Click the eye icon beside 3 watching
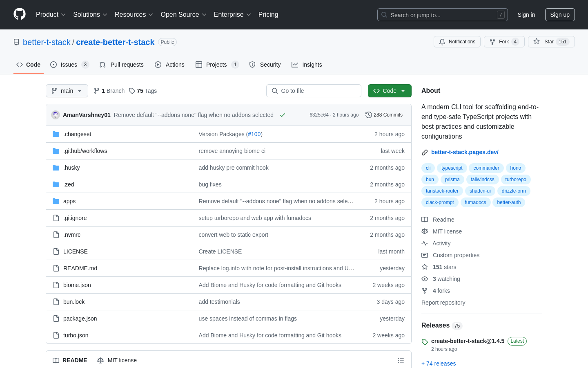This screenshot has height=368, width=588. pos(425,279)
